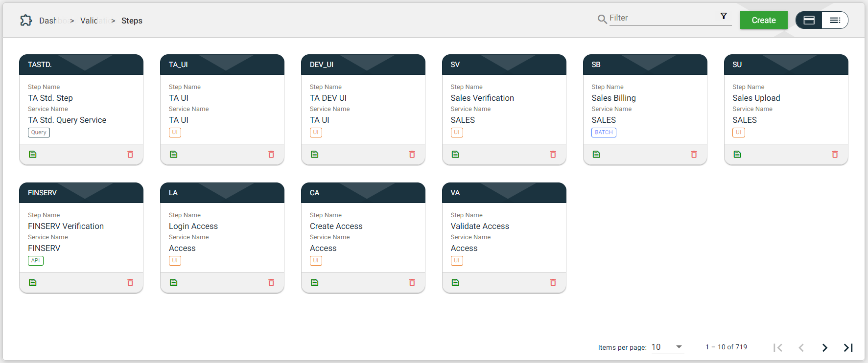Image resolution: width=868 pixels, height=363 pixels.
Task: Delete the Validate Access step
Action: coord(553,283)
